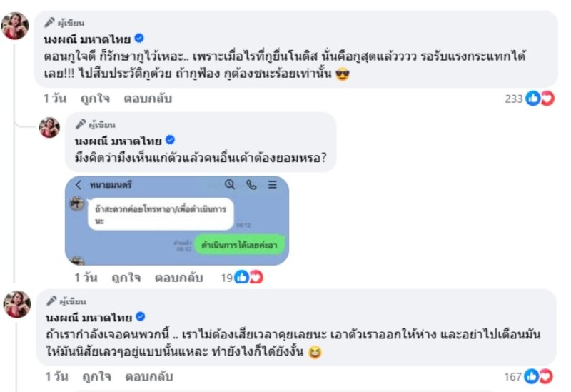Tap the back arrow beside ทนายมนตรี
Screen dimensions: 571x392
[x=79, y=184]
